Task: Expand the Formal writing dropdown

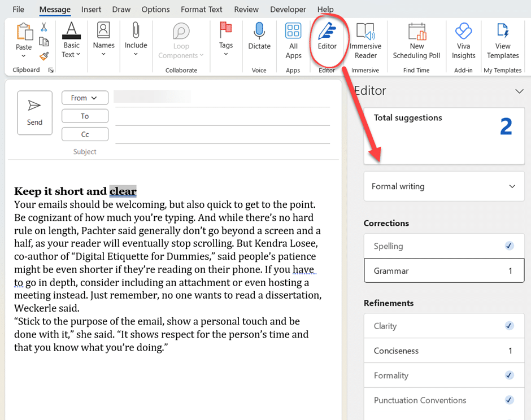Action: 512,186
